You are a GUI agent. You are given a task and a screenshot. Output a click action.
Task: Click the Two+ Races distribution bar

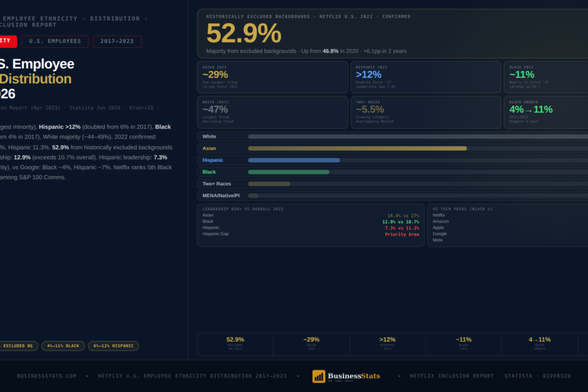269,184
